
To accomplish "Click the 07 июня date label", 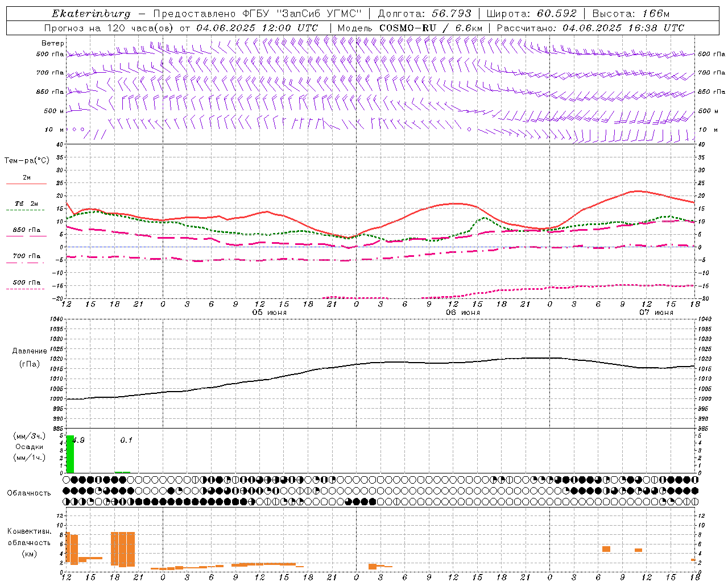I will [x=656, y=313].
